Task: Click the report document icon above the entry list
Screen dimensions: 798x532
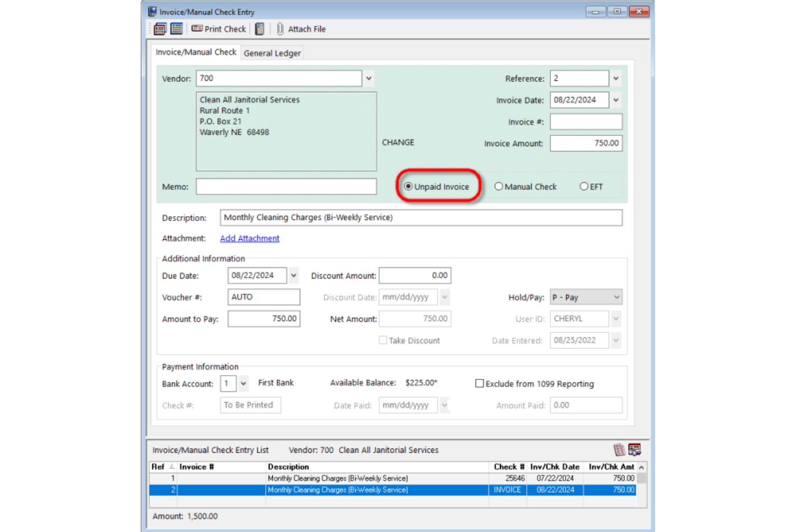Action: pyautogui.click(x=619, y=450)
